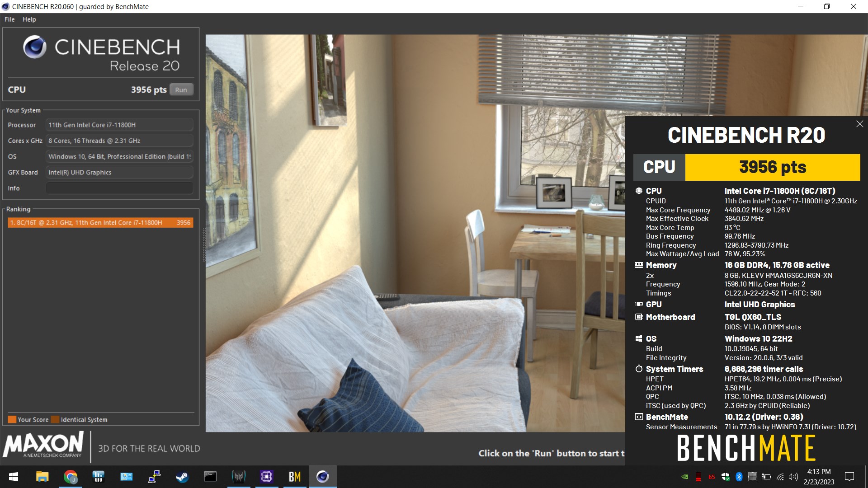Click the red temperature 65 tray icon
Viewport: 868px width, 488px height.
[x=712, y=477]
